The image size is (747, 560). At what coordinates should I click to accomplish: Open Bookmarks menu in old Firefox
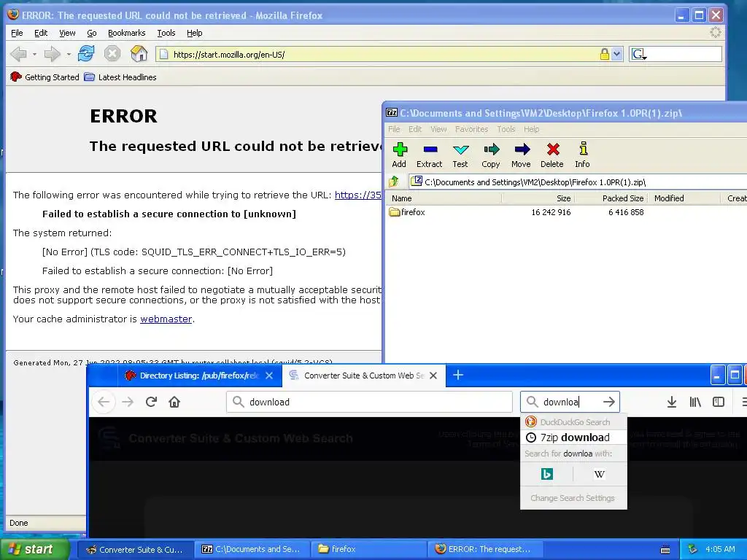click(127, 33)
